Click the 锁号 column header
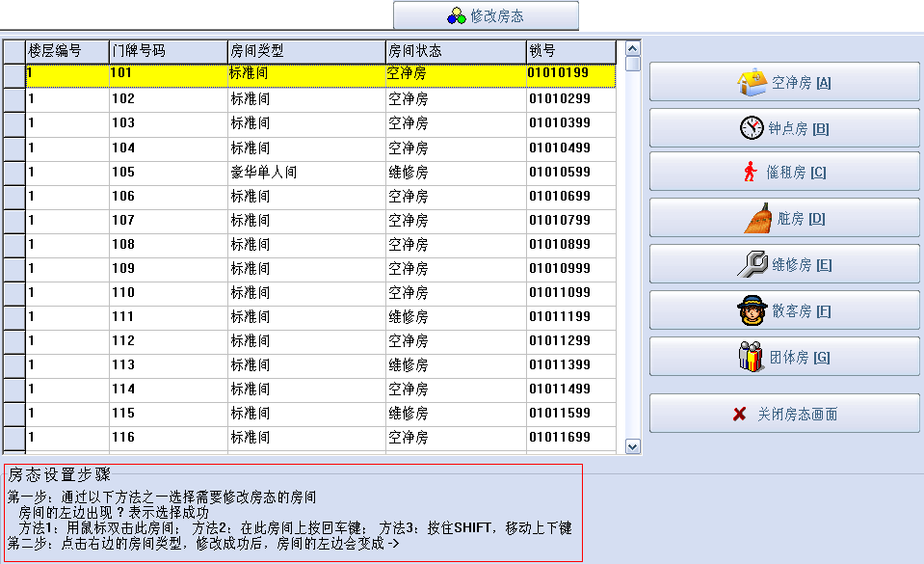 (x=570, y=51)
